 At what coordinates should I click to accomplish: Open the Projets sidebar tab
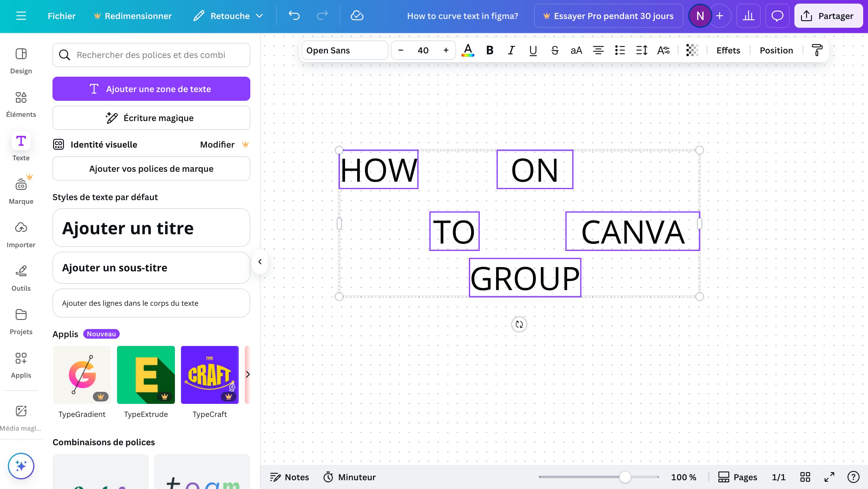tap(21, 322)
